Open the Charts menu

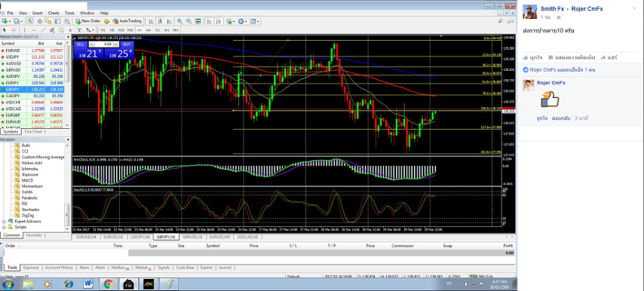point(54,13)
